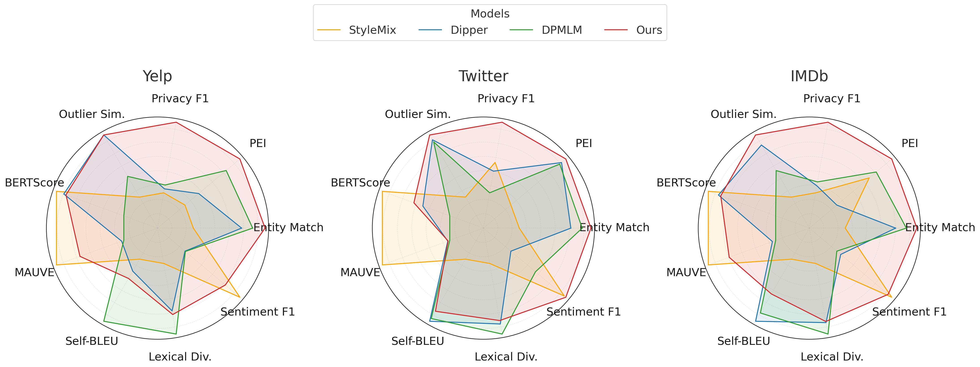The image size is (980, 367).
Task: Select the StyleMix legend text label
Action: (x=372, y=30)
